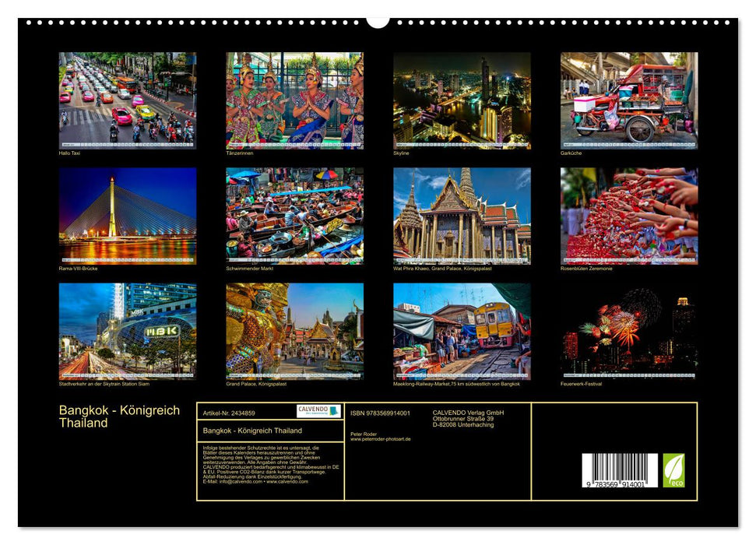
Task: Click the Rama-VIII-Brücke caption
Action: (x=78, y=269)
